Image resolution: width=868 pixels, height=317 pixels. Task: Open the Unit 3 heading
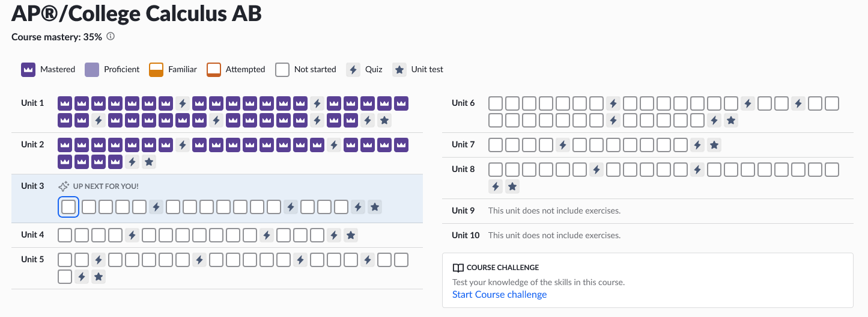pos(32,186)
